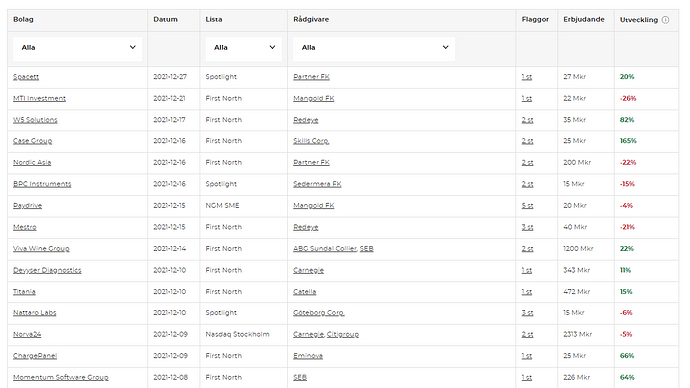Open the MTI Investment company link
This screenshot has width=690, height=388.
tap(39, 98)
